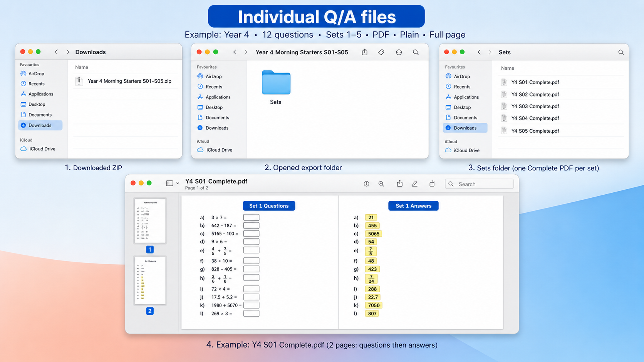644x362 pixels.
Task: Select Desktop in the Downloads window sidebar
Action: [x=33, y=104]
